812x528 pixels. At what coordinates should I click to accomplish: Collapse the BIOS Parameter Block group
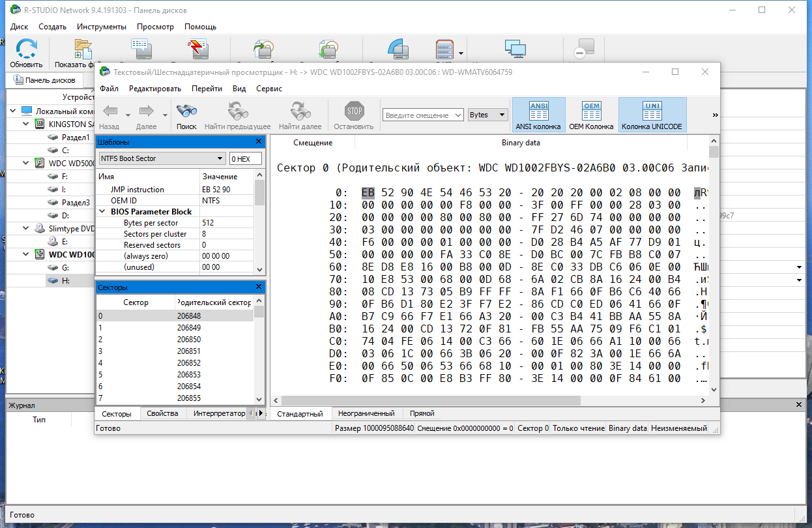[x=102, y=212]
